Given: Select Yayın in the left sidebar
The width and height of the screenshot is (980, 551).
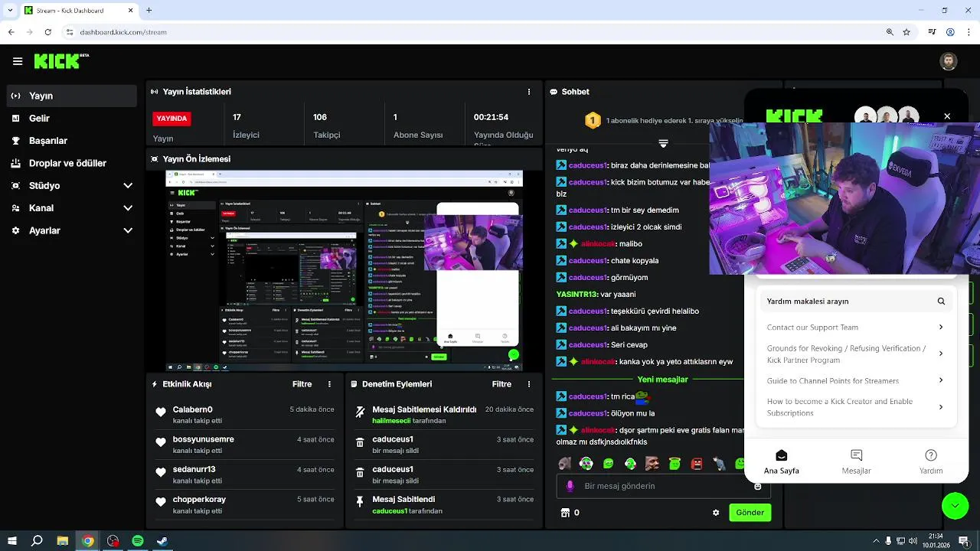Looking at the screenshot, I should coord(73,96).
